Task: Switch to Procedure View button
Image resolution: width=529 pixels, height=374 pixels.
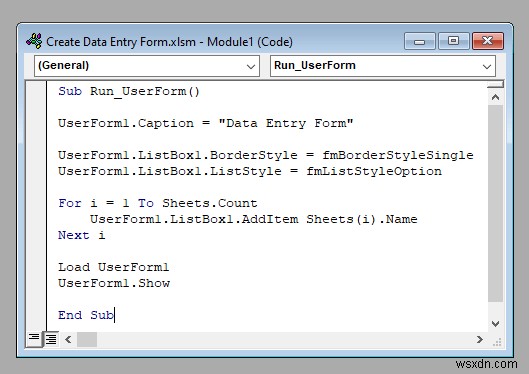Action: 34,339
